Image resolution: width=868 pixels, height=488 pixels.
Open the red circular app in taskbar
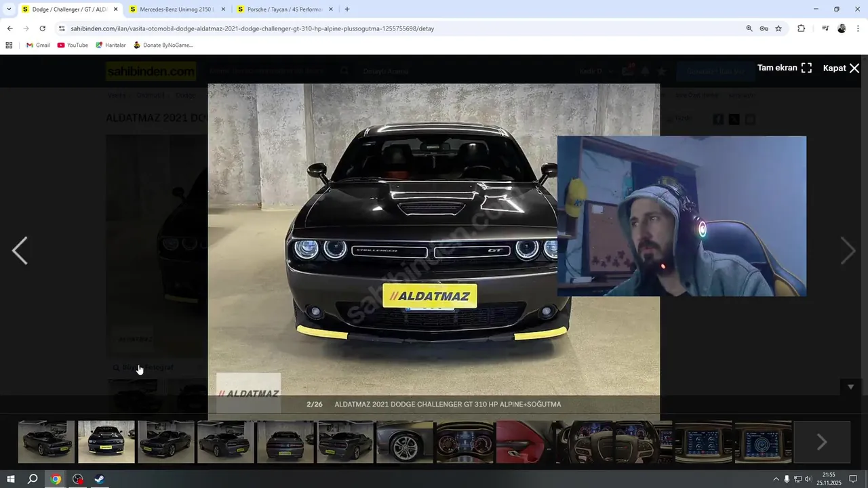pos(78,479)
